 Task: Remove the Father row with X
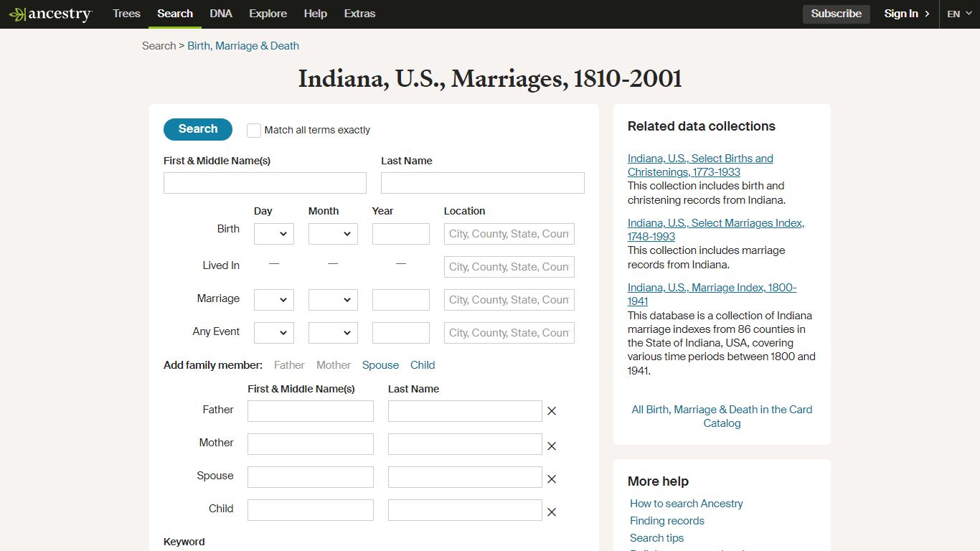[552, 411]
